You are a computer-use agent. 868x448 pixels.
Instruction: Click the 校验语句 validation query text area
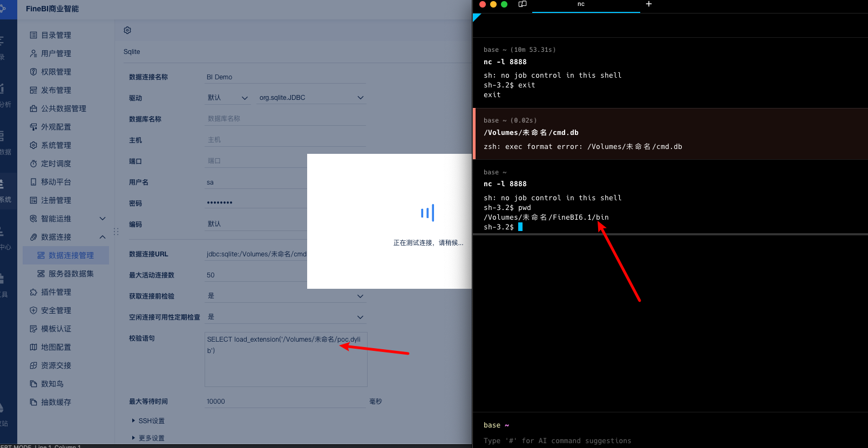pyautogui.click(x=286, y=364)
